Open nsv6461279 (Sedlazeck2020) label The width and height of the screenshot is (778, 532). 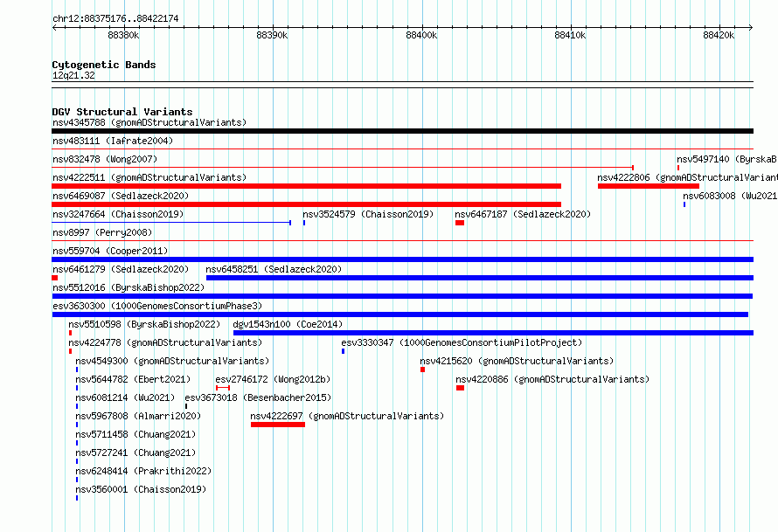click(x=121, y=269)
